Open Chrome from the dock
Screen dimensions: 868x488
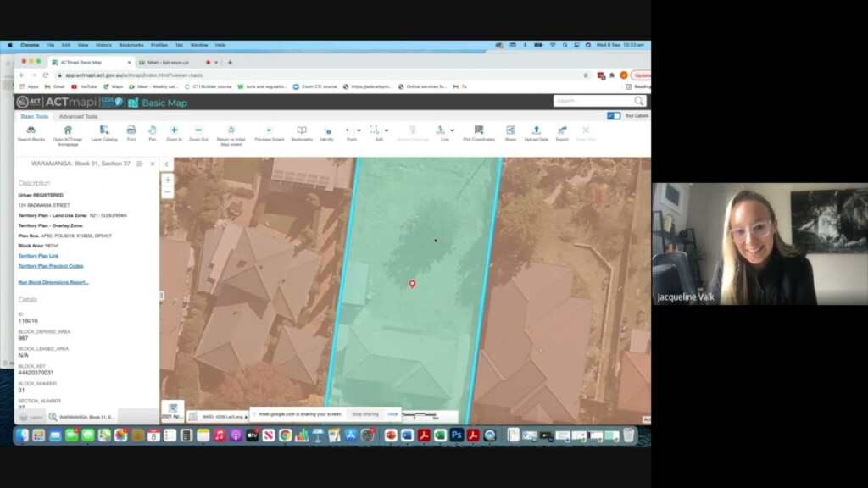point(285,435)
